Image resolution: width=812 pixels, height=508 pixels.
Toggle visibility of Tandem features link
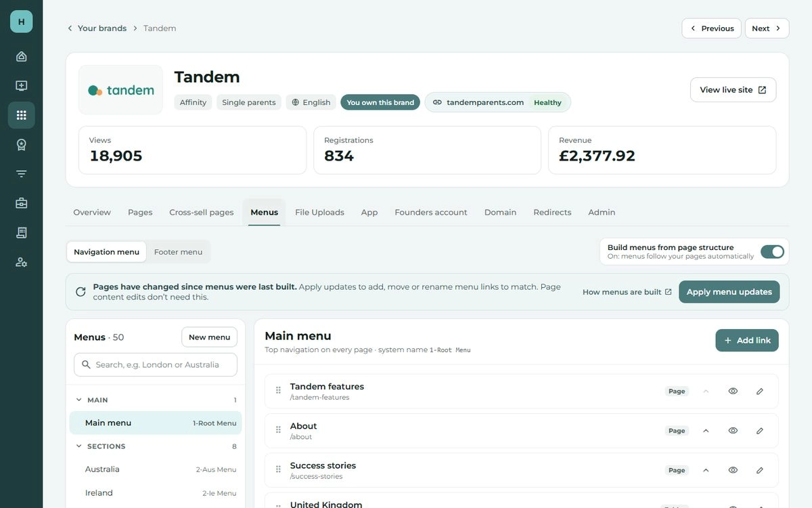tap(733, 391)
